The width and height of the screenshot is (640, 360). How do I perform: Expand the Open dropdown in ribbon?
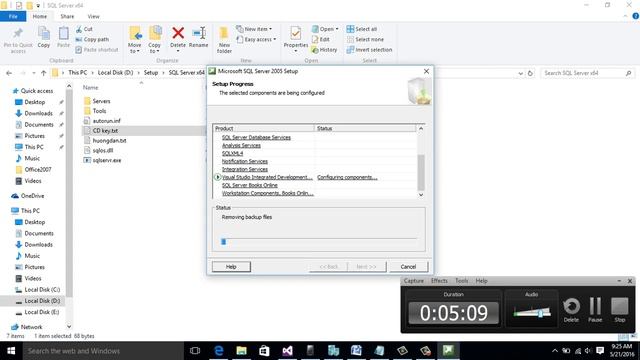[x=325, y=29]
